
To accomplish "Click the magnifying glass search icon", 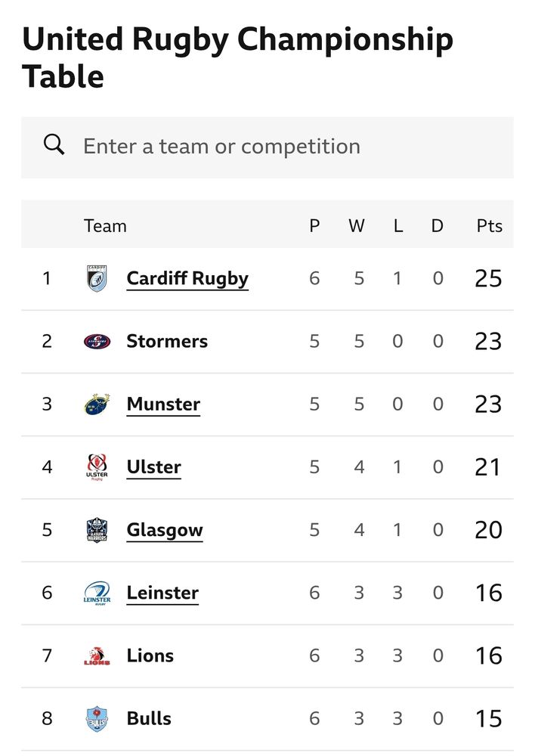I will point(54,144).
